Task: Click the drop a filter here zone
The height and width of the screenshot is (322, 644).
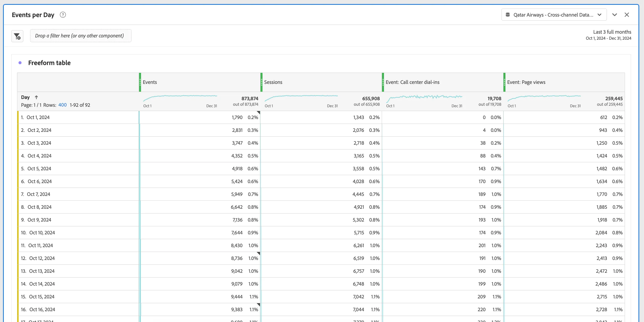Action: (81, 36)
